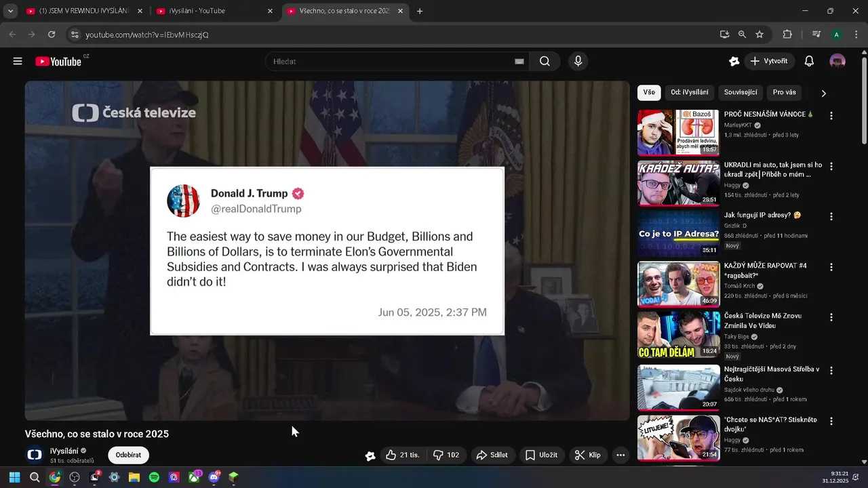Click the sparkle icon beside the Vytvořit button
Image resolution: width=868 pixels, height=488 pixels.
(734, 61)
